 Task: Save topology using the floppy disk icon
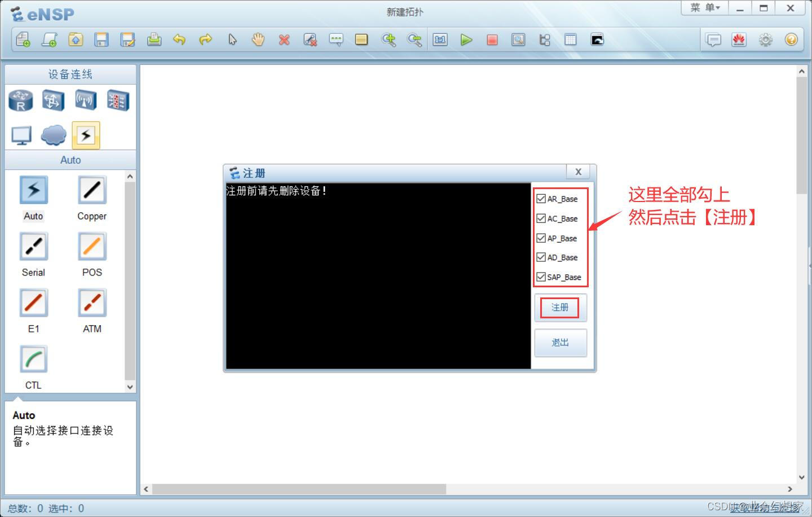tap(101, 40)
